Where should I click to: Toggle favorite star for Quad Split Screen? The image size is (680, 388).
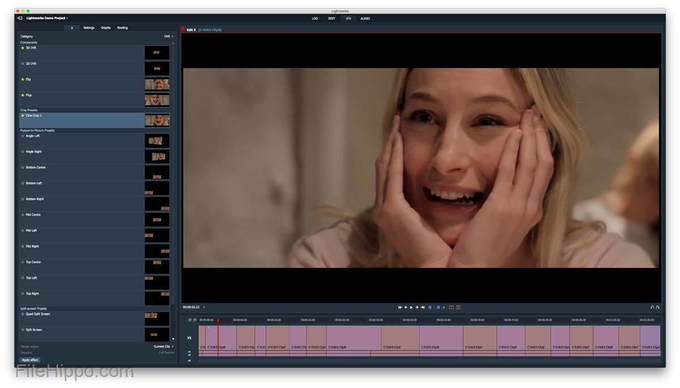point(23,314)
